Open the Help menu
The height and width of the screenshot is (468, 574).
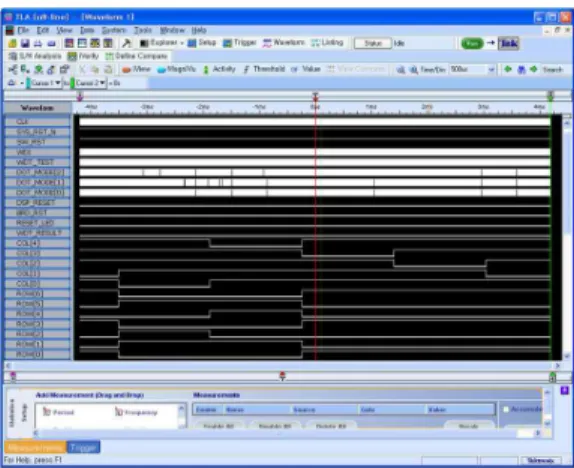(x=199, y=30)
